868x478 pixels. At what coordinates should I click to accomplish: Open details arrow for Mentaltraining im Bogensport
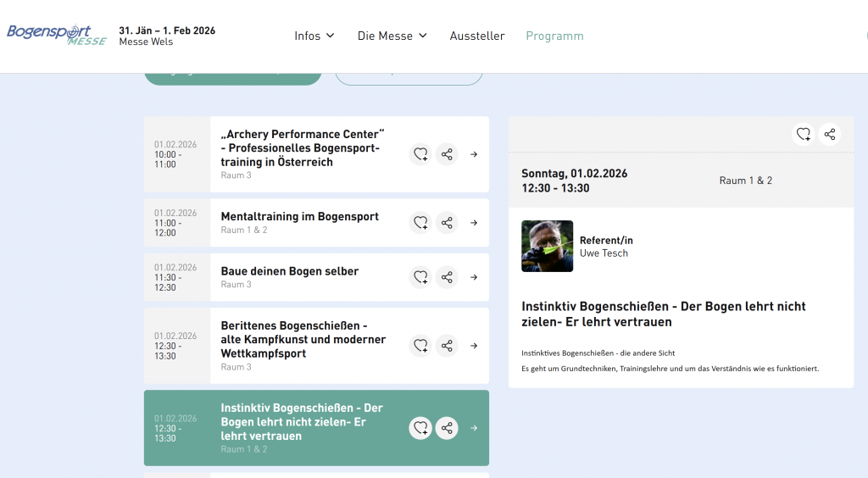tap(474, 223)
